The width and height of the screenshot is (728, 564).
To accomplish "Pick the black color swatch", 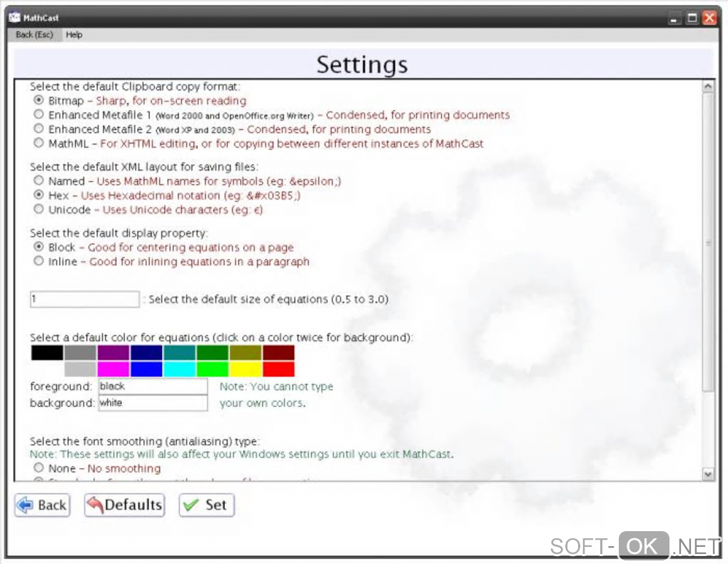I will (x=47, y=353).
